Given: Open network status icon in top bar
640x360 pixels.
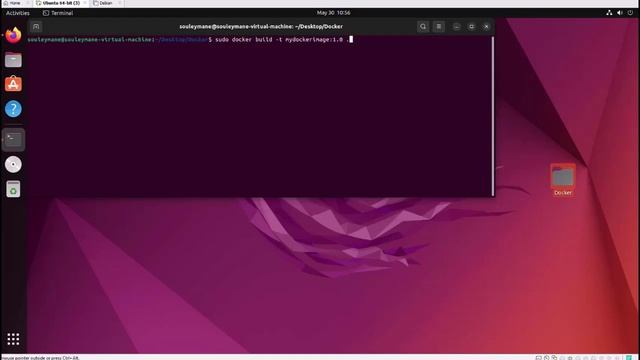Looking at the screenshot, I should (609, 13).
